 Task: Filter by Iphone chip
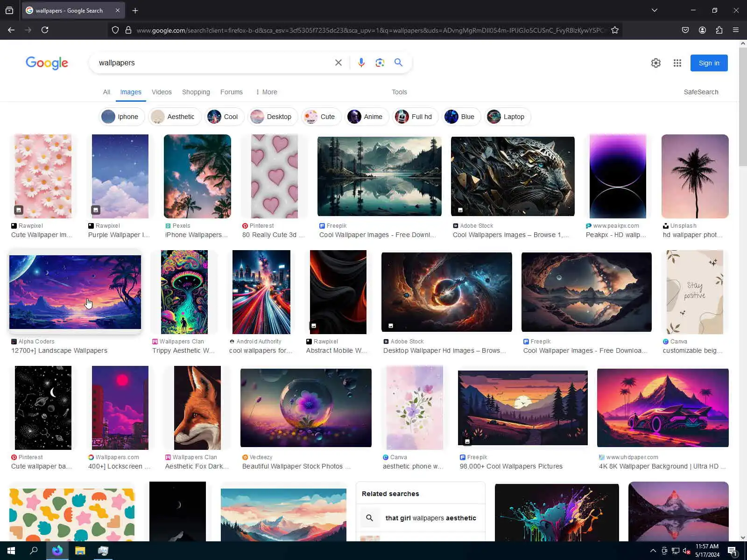[122, 117]
